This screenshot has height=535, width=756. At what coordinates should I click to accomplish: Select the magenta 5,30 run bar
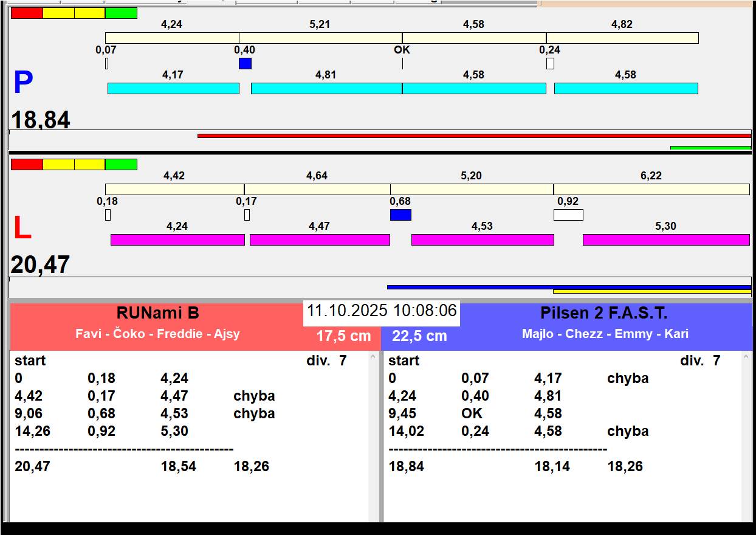tap(666, 240)
